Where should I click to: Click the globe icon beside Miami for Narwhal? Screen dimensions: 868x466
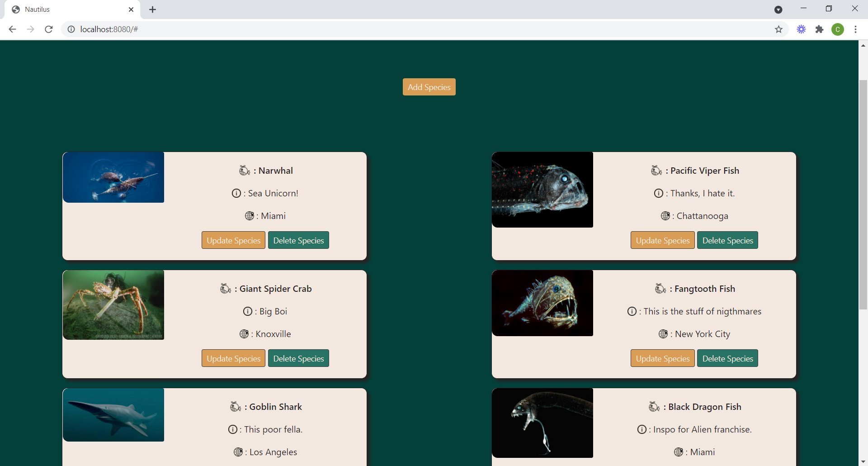click(x=250, y=216)
